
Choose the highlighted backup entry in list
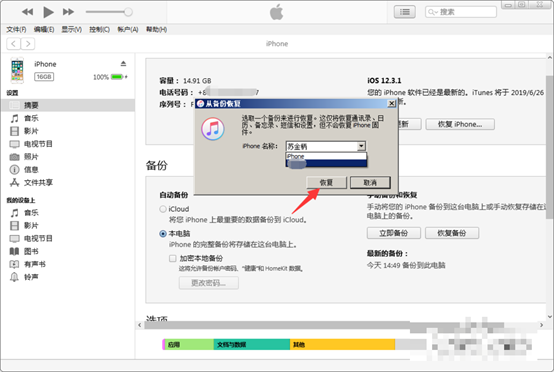326,163
